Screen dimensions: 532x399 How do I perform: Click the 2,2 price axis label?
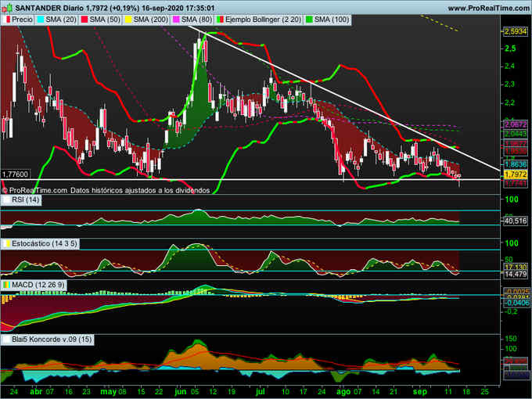pos(510,102)
